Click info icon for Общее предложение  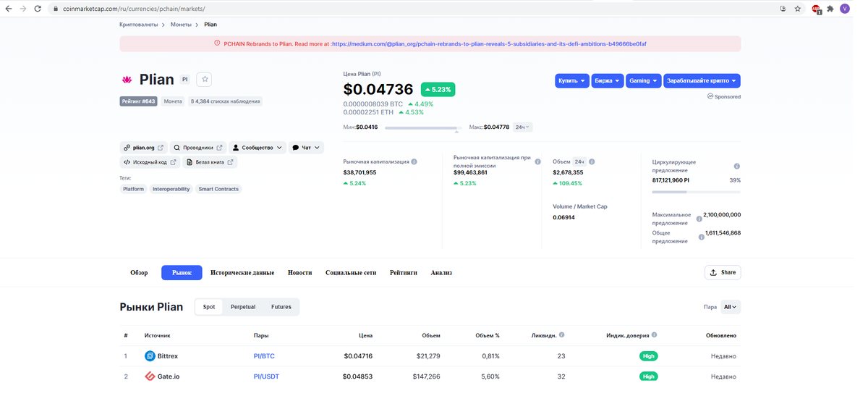[x=702, y=237]
